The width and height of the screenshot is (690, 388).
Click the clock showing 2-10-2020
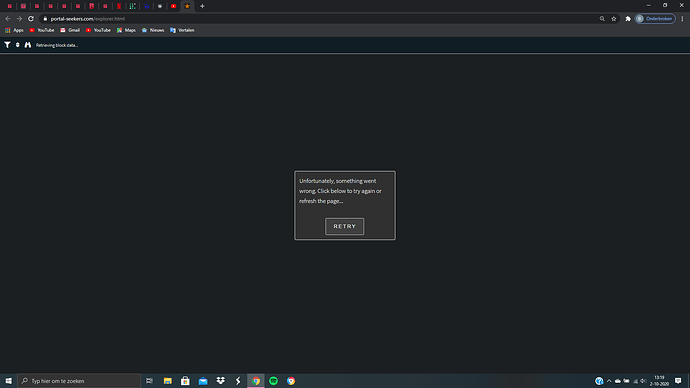(659, 381)
